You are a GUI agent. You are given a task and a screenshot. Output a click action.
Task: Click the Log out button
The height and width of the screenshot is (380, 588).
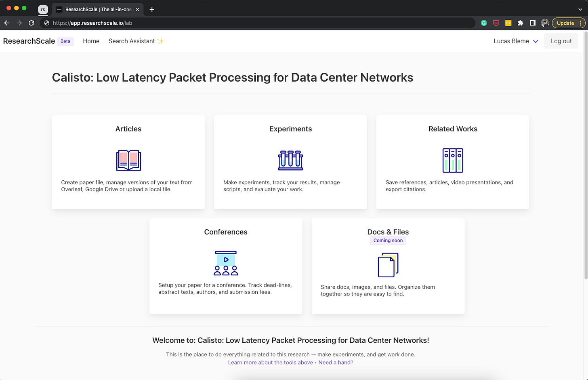tap(561, 41)
